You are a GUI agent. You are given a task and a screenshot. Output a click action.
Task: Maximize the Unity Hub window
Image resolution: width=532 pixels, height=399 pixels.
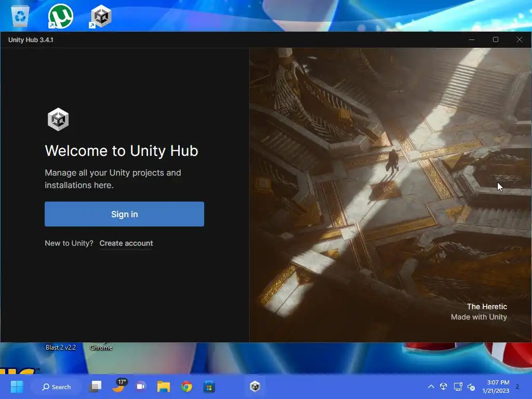[x=495, y=39]
